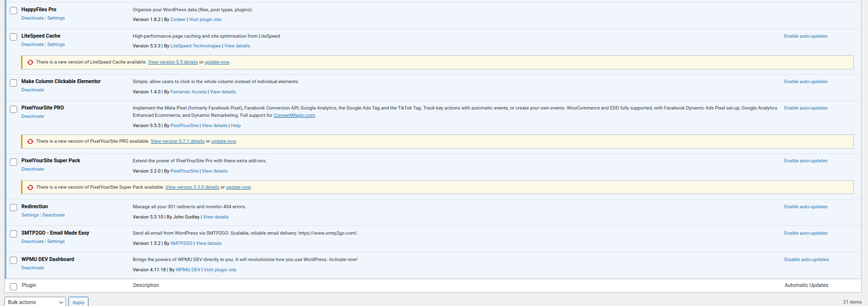Open Settings for SMTP2GO plugin
868x306 pixels.
pyautogui.click(x=56, y=241)
